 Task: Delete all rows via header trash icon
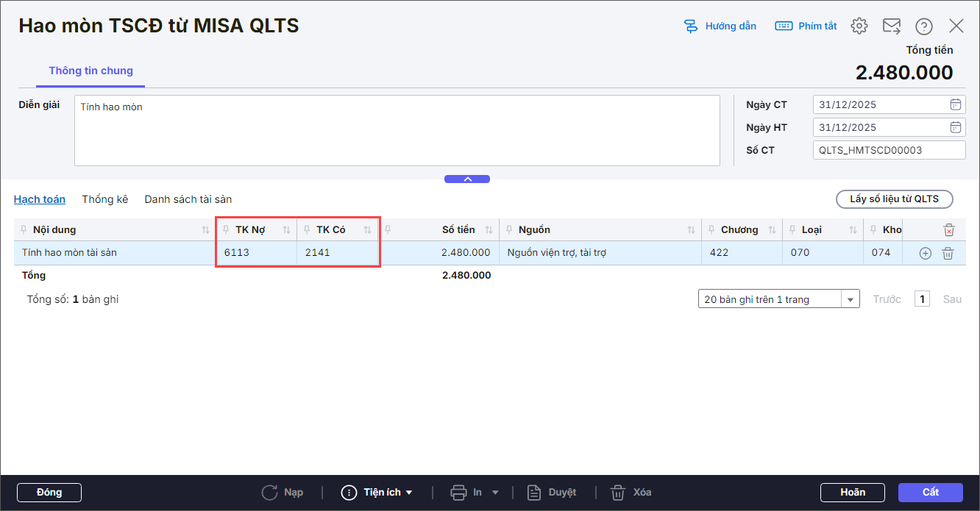click(x=949, y=230)
